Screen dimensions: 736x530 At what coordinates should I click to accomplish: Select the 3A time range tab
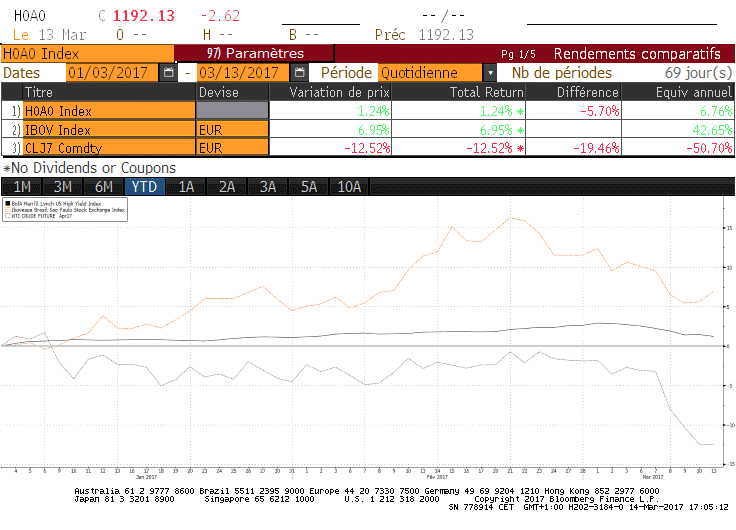click(x=267, y=187)
